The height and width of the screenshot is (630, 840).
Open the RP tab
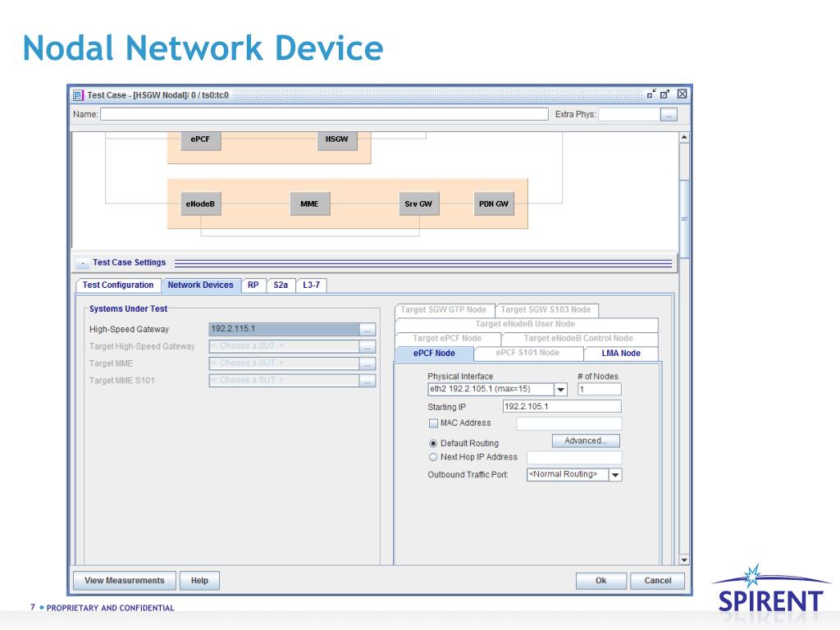click(253, 285)
